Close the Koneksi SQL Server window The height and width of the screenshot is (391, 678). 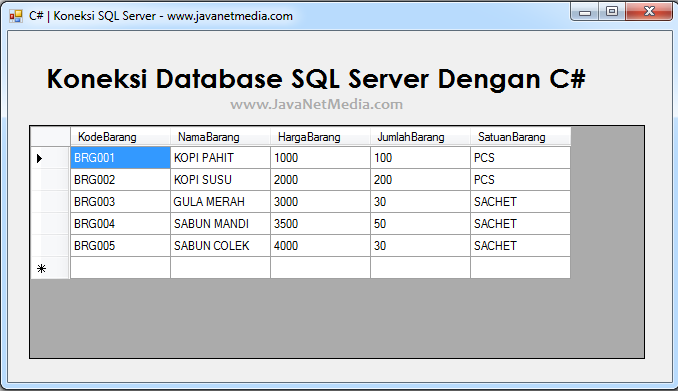click(649, 12)
